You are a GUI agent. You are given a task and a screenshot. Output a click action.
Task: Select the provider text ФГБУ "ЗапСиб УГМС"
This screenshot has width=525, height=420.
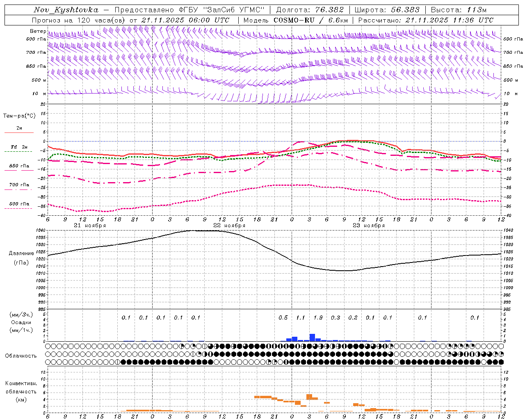(x=221, y=10)
